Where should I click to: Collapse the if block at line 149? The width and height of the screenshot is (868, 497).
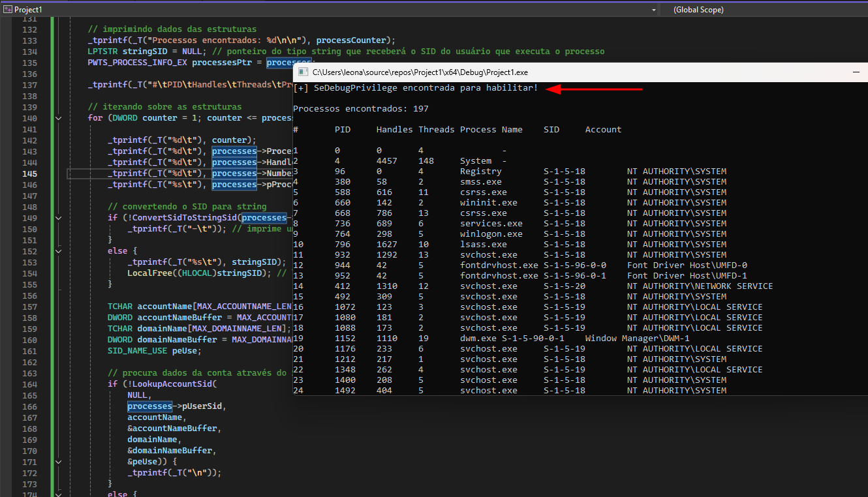58,218
